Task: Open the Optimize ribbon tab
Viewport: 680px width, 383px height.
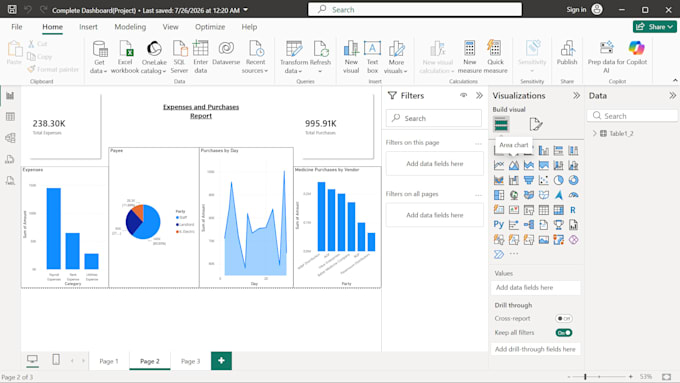Action: point(210,27)
